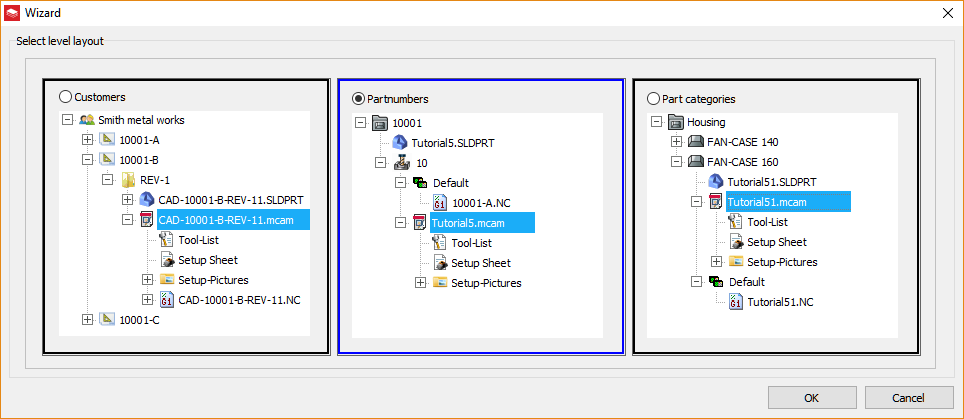Expand Setup-Pictures under Tutorial5.mcam
The height and width of the screenshot is (419, 964).
[x=421, y=283]
